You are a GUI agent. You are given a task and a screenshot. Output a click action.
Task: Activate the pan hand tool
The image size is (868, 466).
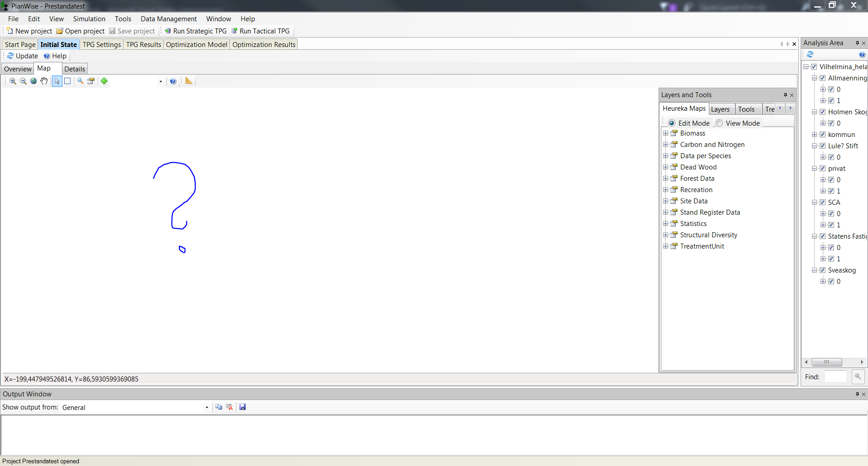pyautogui.click(x=44, y=81)
